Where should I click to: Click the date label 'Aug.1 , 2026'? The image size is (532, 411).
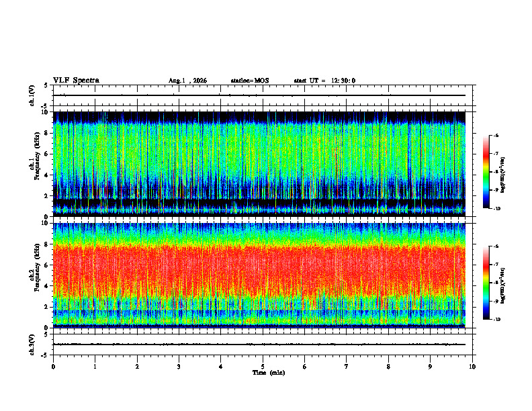coord(187,81)
